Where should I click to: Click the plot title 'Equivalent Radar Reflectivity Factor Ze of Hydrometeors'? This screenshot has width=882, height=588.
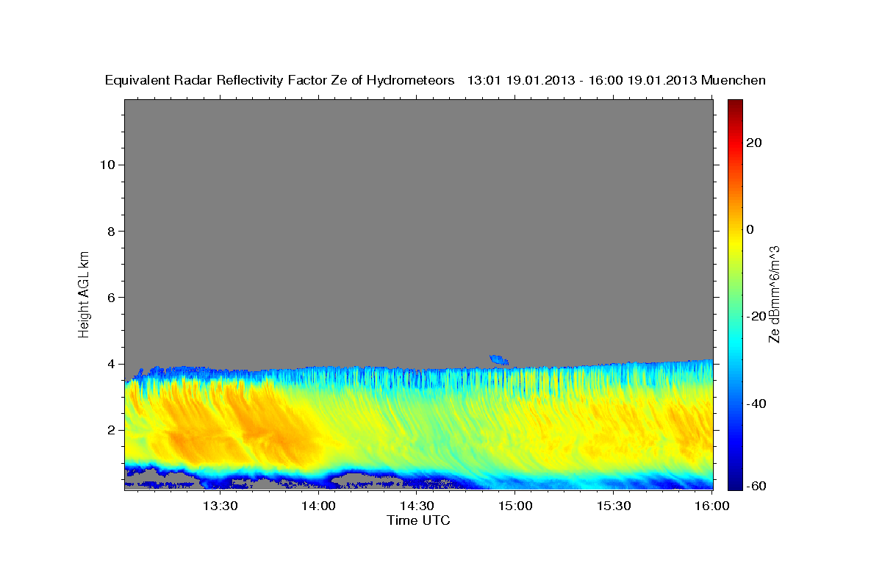coord(279,80)
